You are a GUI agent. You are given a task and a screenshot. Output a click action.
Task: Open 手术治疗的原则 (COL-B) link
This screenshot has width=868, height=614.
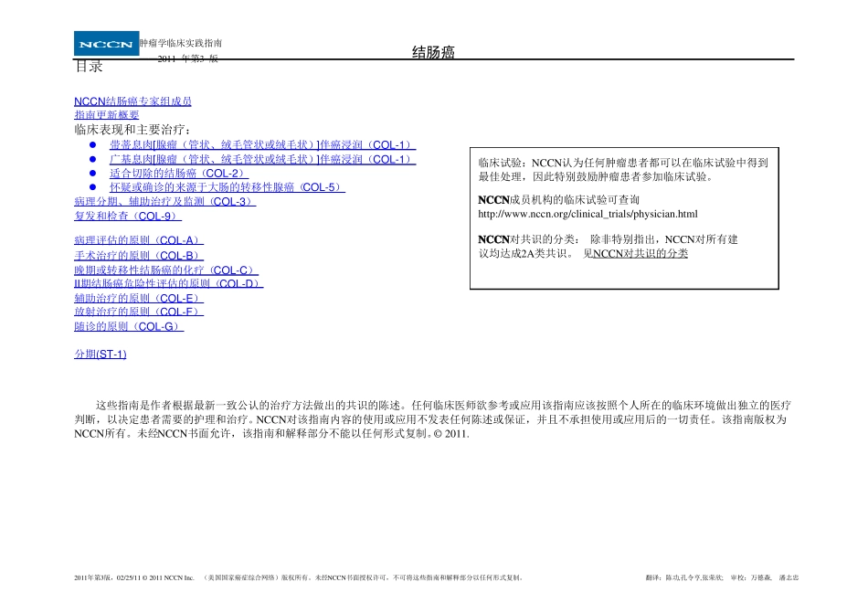coord(139,256)
